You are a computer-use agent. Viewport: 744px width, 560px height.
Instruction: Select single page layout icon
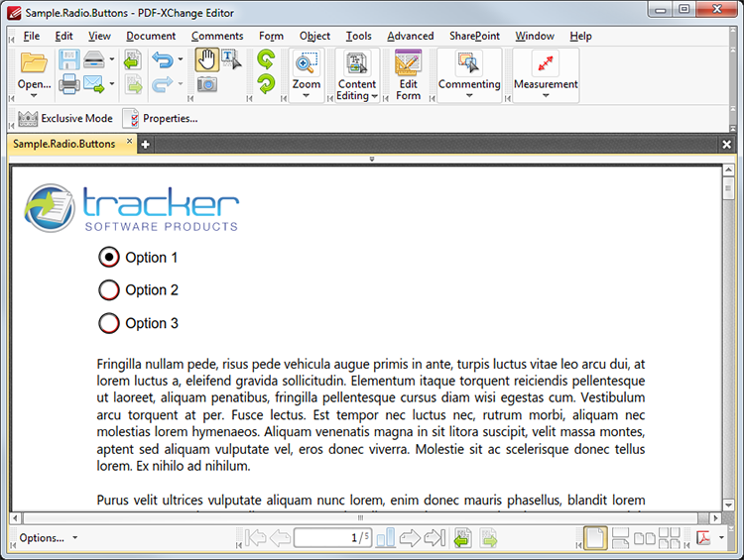point(595,538)
